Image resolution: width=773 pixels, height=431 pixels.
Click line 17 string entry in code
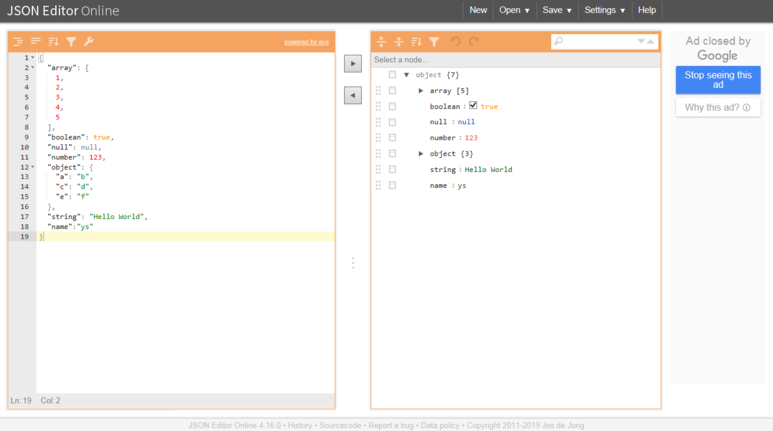[x=97, y=216]
